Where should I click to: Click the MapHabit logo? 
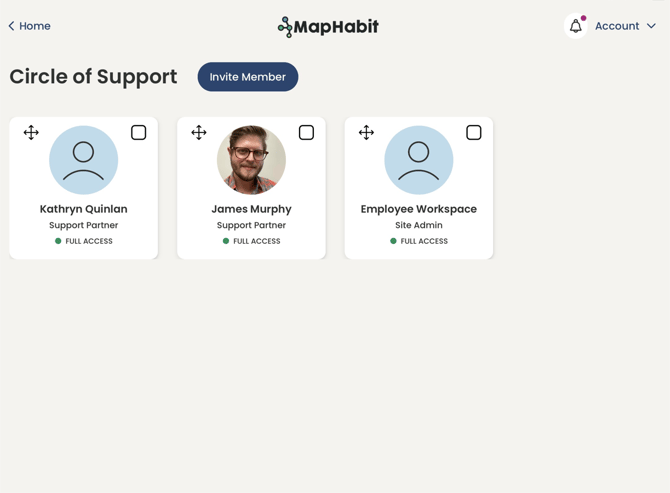point(328,27)
